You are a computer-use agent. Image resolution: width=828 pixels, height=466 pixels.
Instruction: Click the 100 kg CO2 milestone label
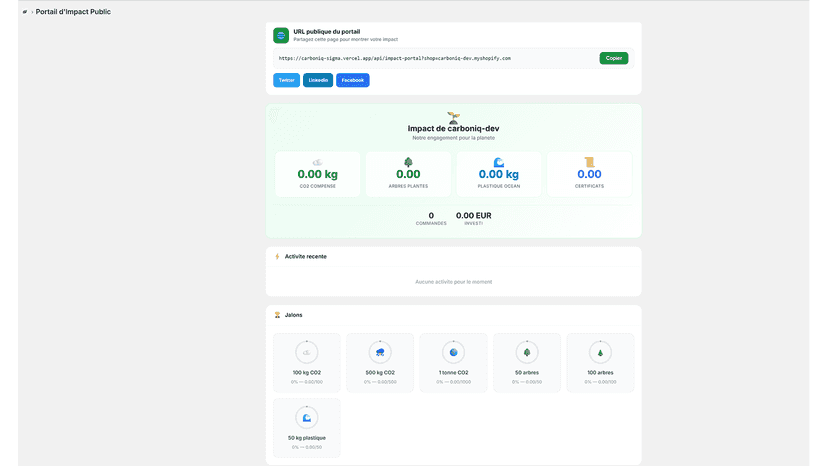click(x=307, y=372)
